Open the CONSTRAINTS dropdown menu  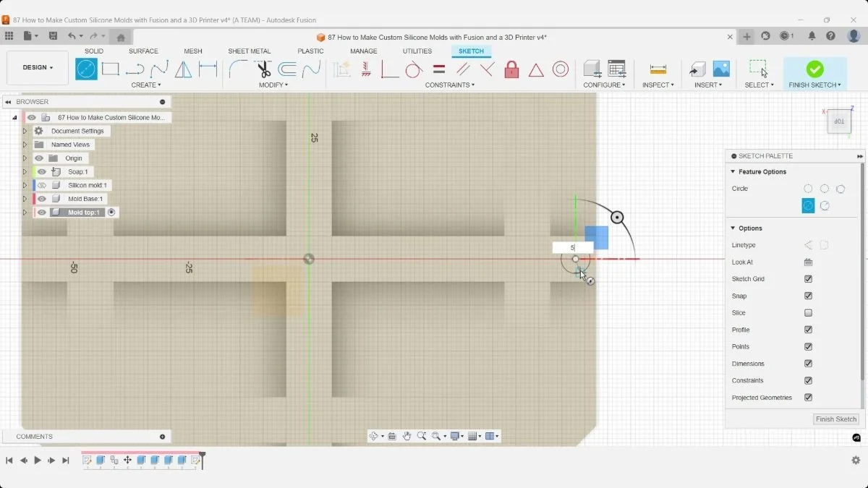(449, 85)
